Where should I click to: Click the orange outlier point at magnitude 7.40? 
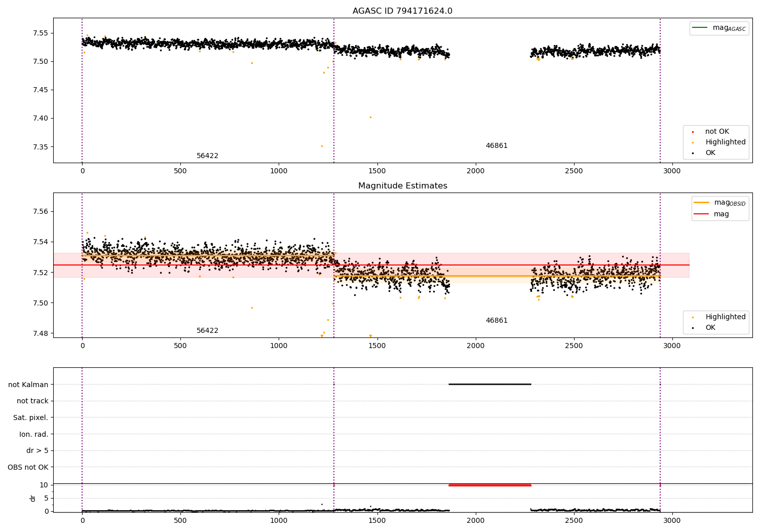tap(370, 117)
